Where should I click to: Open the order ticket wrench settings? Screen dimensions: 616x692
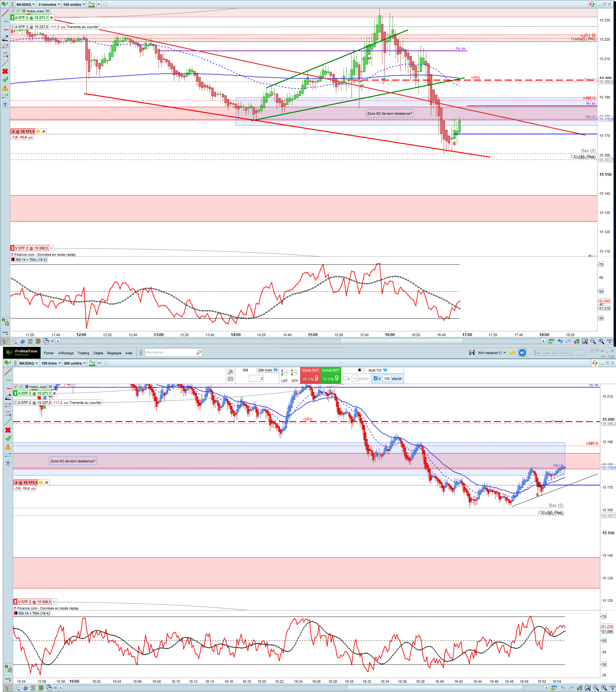230,372
